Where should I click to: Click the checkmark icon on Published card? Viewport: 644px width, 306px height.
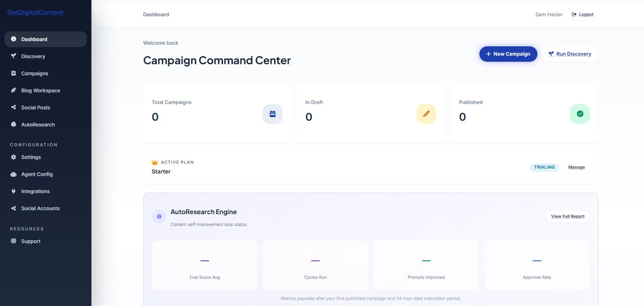click(580, 114)
